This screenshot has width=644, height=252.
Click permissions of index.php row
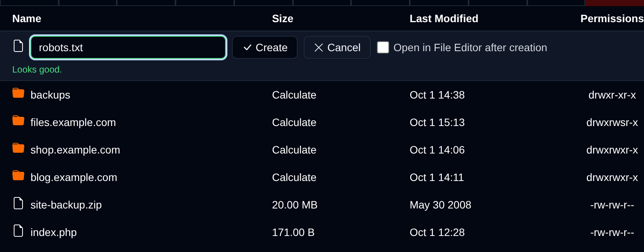(x=612, y=233)
